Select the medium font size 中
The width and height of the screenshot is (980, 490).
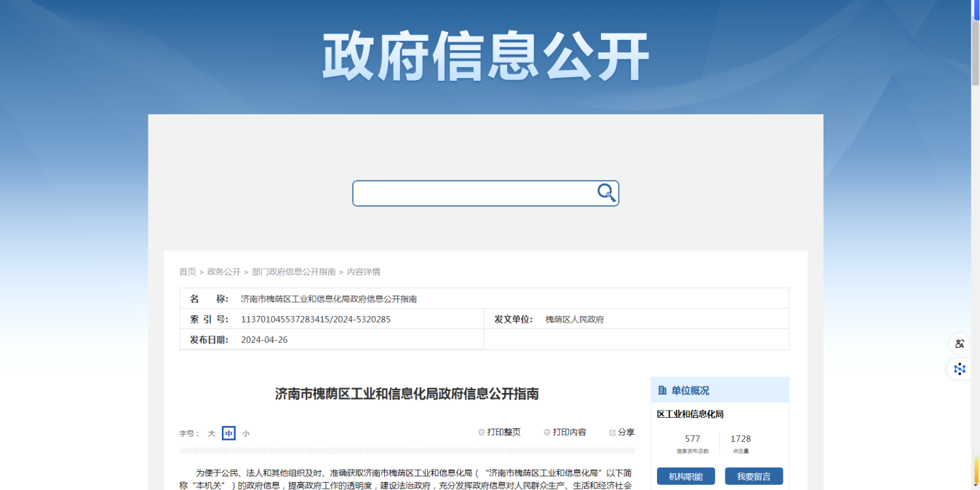pyautogui.click(x=228, y=433)
